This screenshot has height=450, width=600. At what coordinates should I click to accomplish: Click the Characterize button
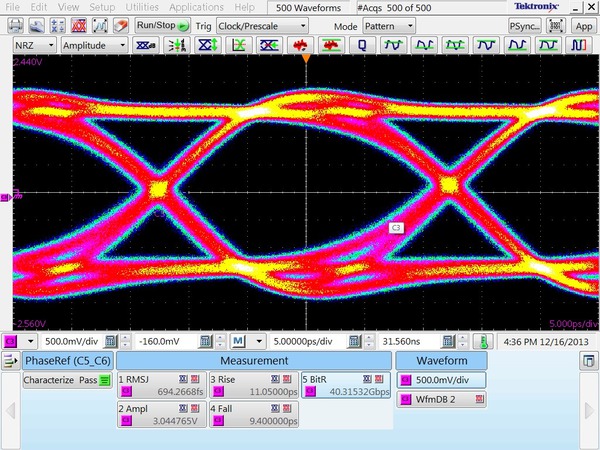(50, 381)
